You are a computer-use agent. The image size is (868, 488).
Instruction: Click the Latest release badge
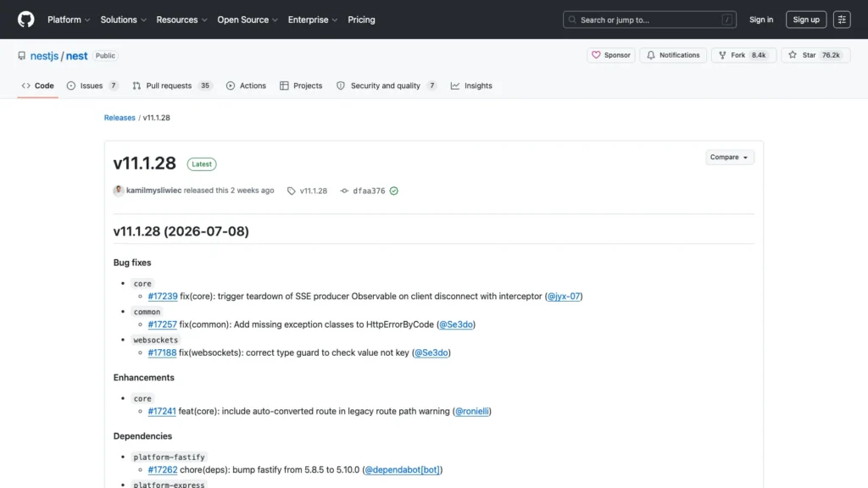pyautogui.click(x=202, y=164)
